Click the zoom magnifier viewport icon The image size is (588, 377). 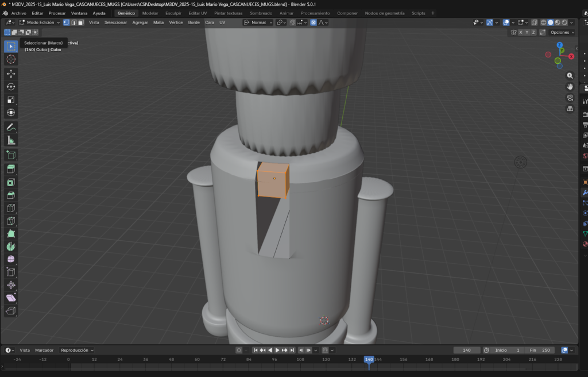click(570, 75)
